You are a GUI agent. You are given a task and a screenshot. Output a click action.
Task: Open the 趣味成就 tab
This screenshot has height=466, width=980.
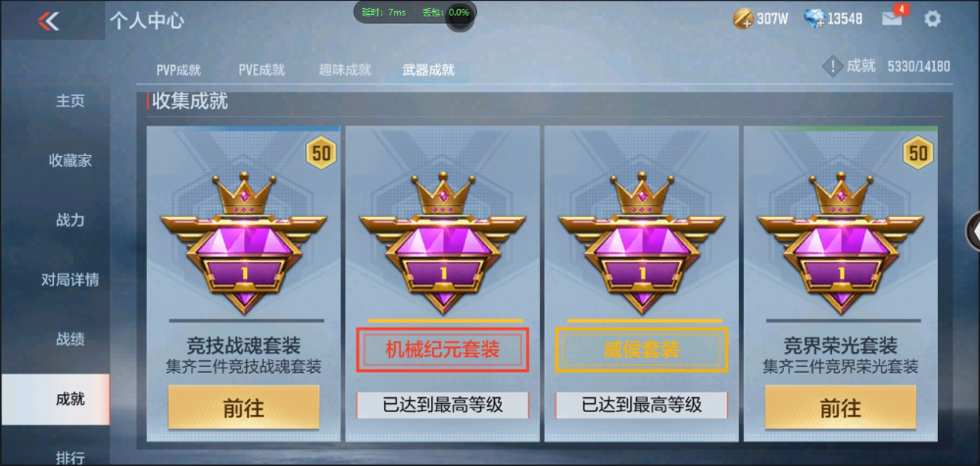pos(345,70)
